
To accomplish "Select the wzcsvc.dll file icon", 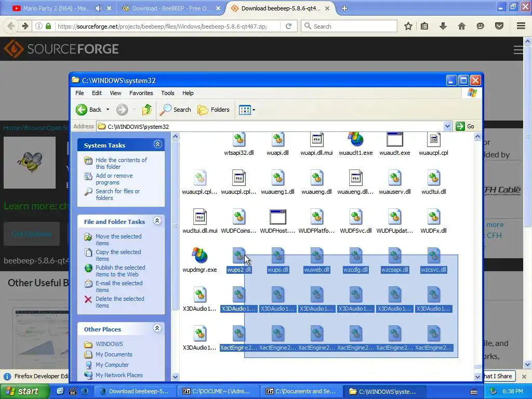I will point(434,256).
